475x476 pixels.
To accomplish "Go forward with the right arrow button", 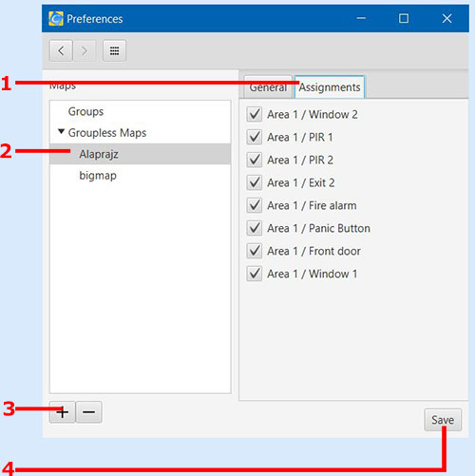I will click(84, 50).
